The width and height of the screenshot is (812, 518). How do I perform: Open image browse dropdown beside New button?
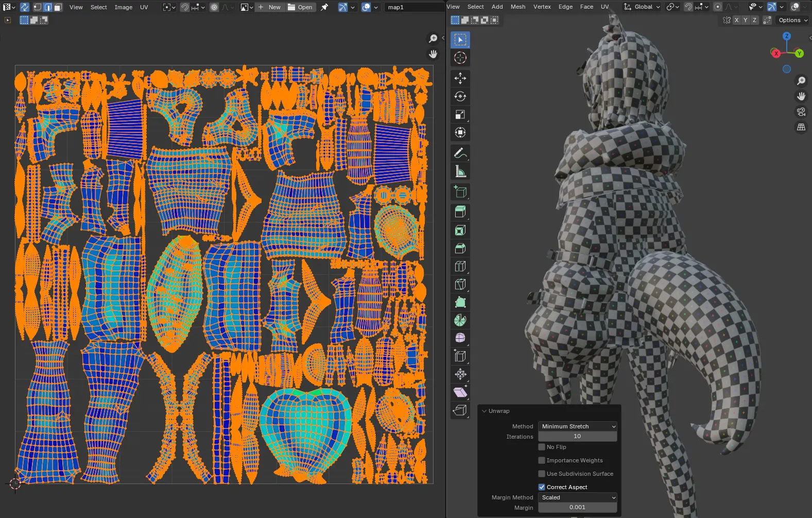(x=247, y=7)
